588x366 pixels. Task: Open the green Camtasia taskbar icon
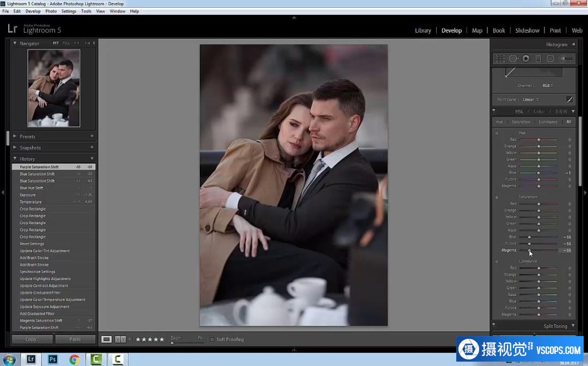point(96,359)
